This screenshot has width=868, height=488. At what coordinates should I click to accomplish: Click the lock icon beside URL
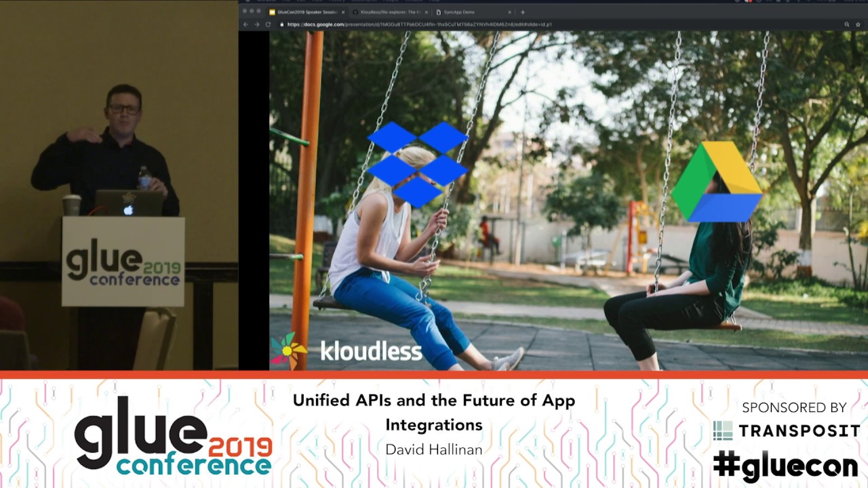[282, 24]
